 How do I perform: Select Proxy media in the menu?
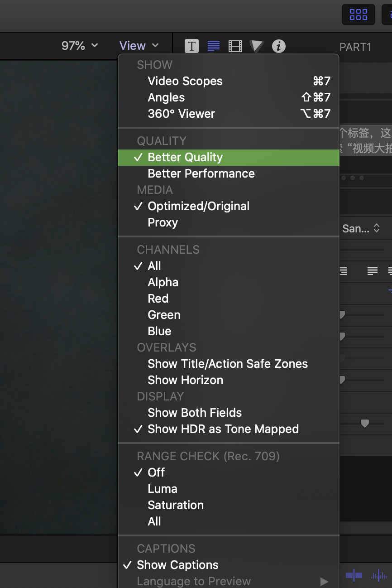point(163,222)
